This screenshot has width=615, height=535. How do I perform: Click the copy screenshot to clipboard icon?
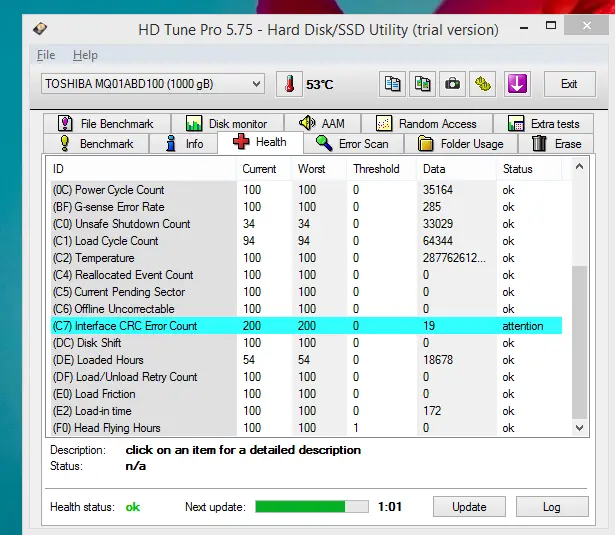click(x=422, y=84)
